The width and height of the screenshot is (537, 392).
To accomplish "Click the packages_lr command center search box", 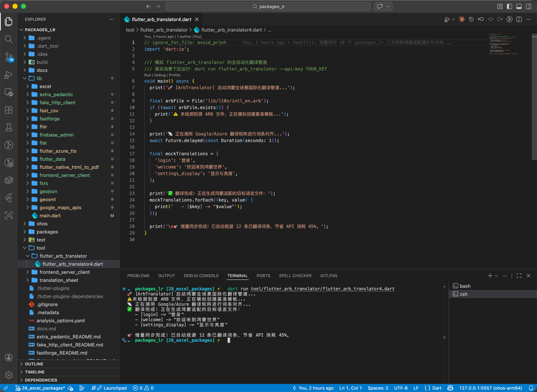I will coord(268,6).
